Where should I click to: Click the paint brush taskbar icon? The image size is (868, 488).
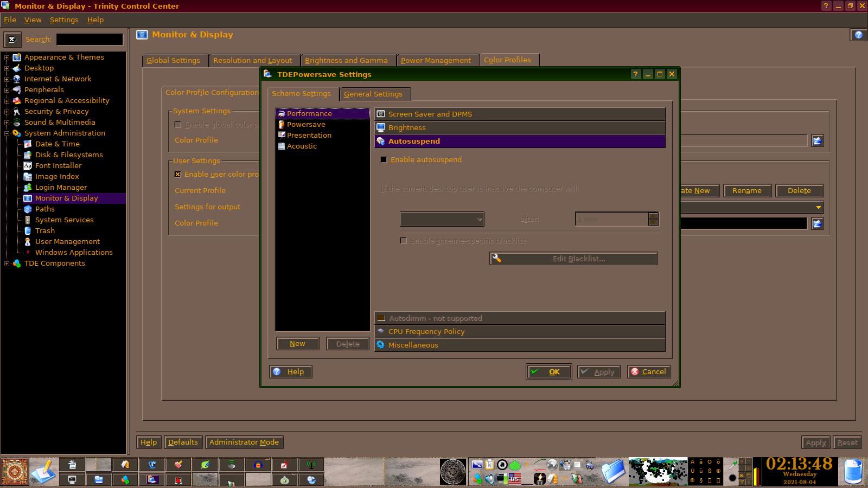pos(178,465)
